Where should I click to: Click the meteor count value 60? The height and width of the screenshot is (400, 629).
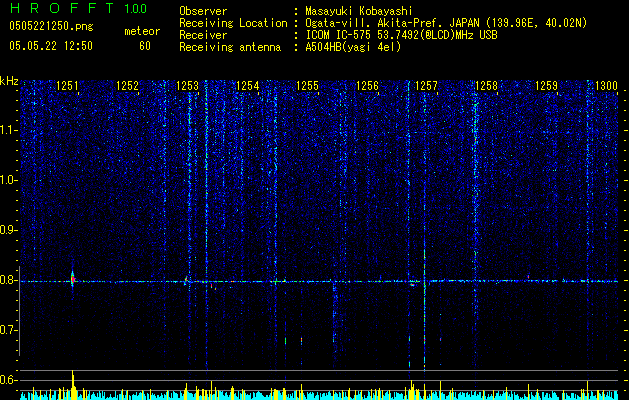[x=145, y=46]
